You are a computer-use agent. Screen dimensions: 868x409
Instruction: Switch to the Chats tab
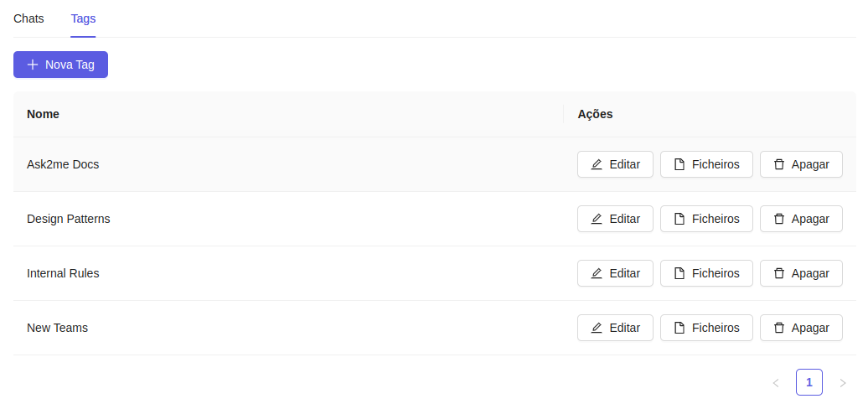pyautogui.click(x=28, y=18)
